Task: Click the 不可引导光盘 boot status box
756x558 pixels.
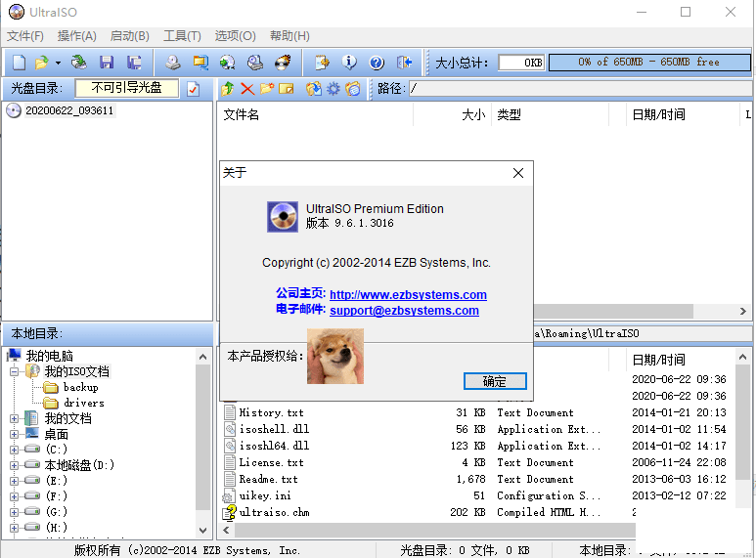Action: 127,88
